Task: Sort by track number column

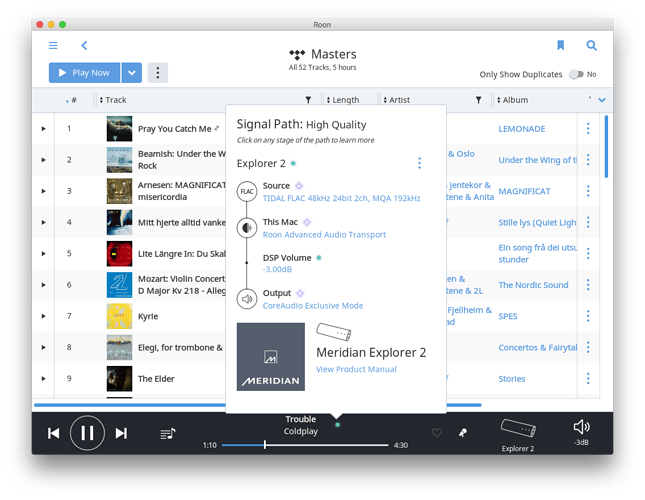Action: tap(71, 100)
